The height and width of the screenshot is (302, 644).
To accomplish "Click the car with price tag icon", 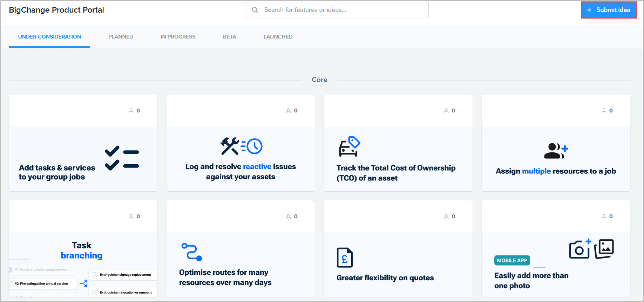I will [349, 146].
